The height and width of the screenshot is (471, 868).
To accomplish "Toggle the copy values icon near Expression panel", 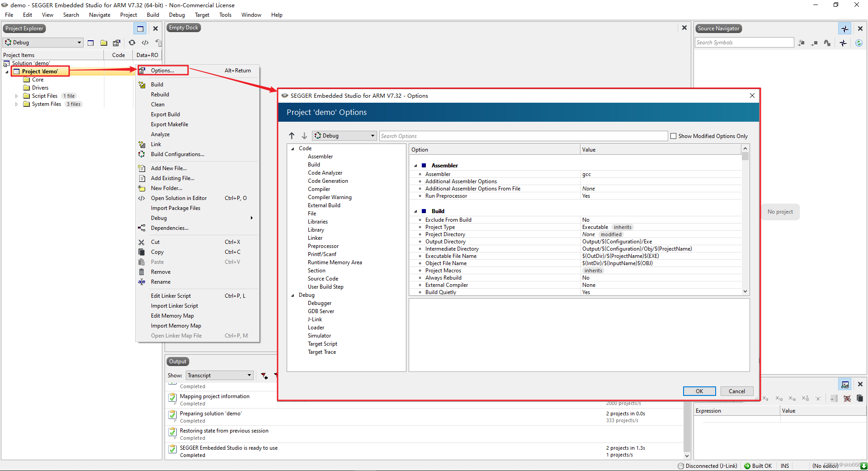I will [x=860, y=399].
